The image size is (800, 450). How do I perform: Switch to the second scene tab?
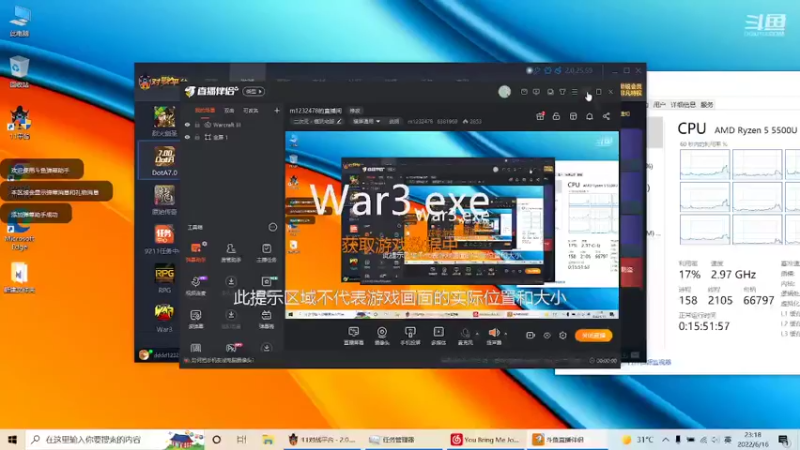coord(229,110)
